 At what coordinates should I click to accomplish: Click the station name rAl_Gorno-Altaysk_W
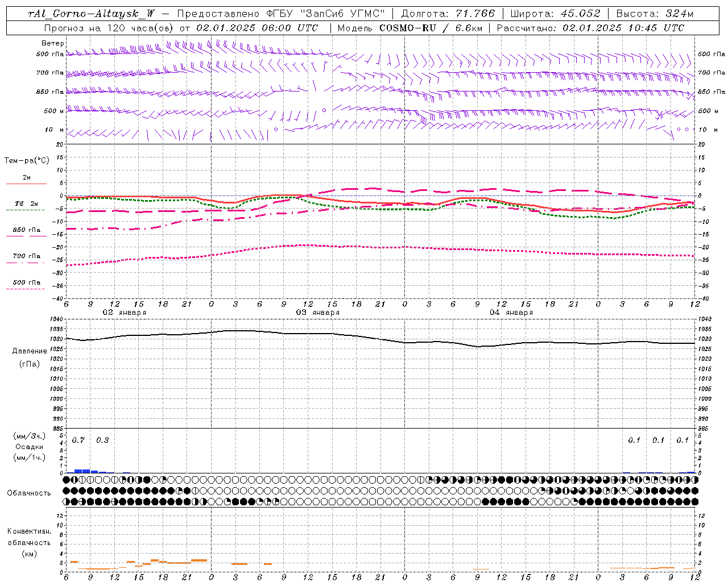pos(92,14)
